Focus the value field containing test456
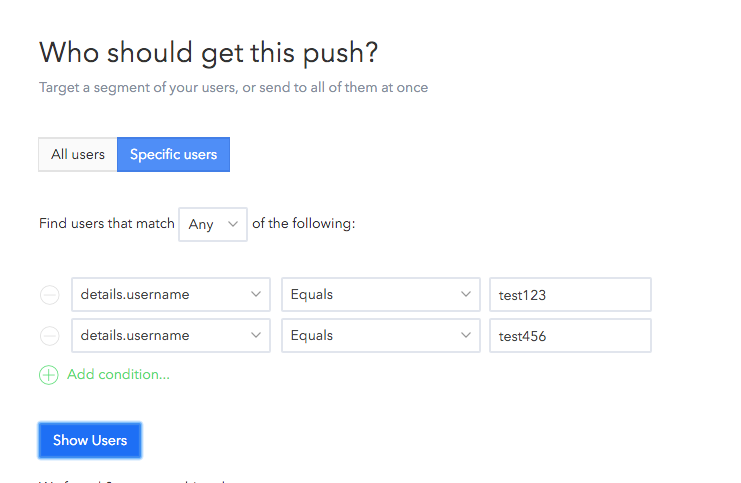Screen dimensions: 741x483 [570, 336]
